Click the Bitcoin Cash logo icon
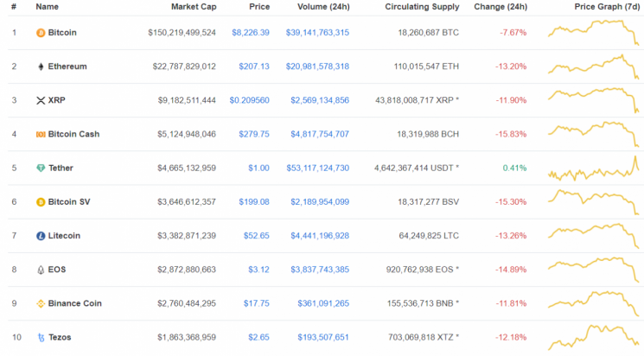Screen dimensions: 644x356 click(41, 134)
